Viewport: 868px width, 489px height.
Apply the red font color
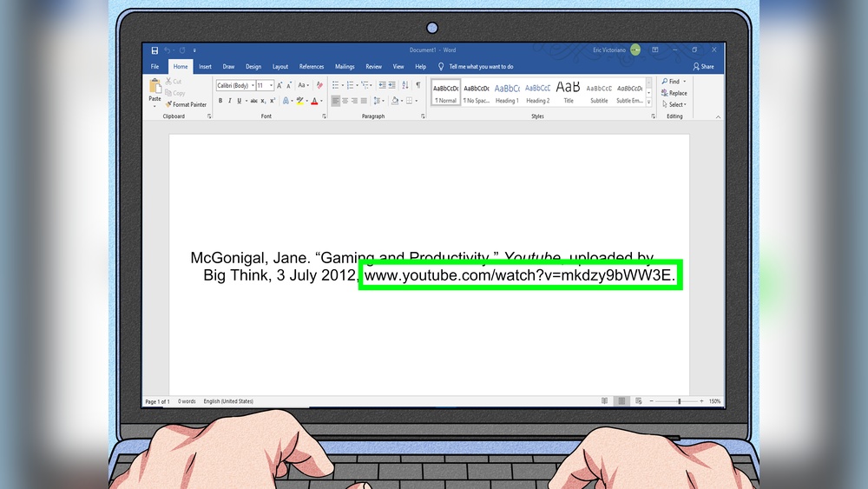pos(314,101)
